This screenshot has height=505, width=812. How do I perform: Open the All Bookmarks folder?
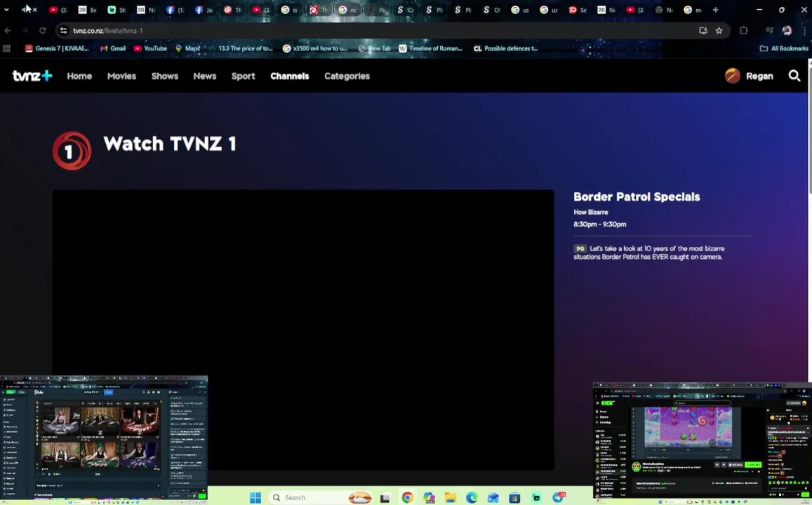click(x=784, y=48)
